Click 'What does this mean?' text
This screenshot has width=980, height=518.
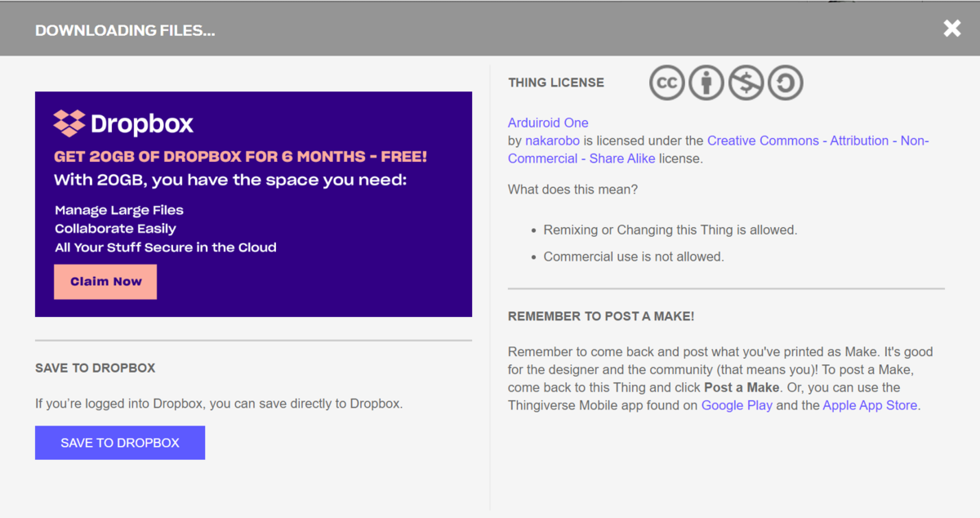point(572,190)
